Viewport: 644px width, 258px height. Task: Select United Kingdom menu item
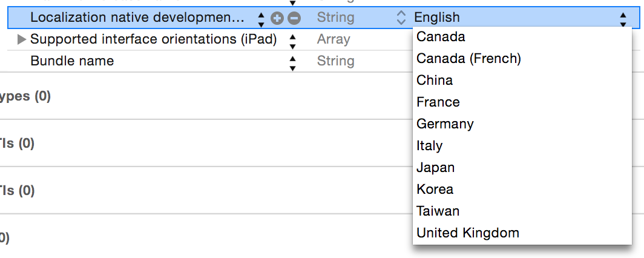click(x=467, y=233)
